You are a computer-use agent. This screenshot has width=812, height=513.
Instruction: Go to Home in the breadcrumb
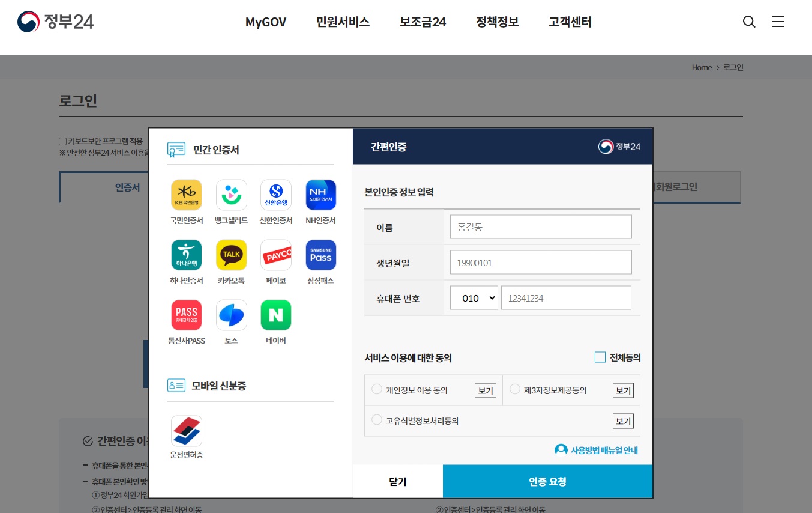pyautogui.click(x=702, y=67)
